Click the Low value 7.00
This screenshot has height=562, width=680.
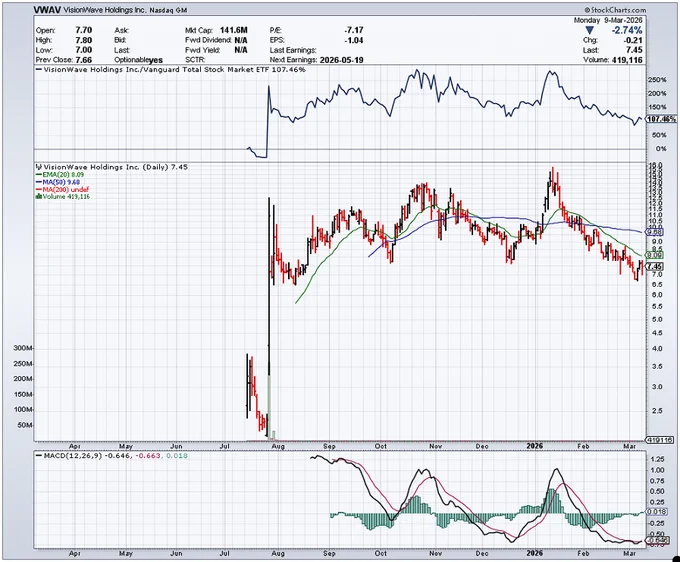coord(84,50)
